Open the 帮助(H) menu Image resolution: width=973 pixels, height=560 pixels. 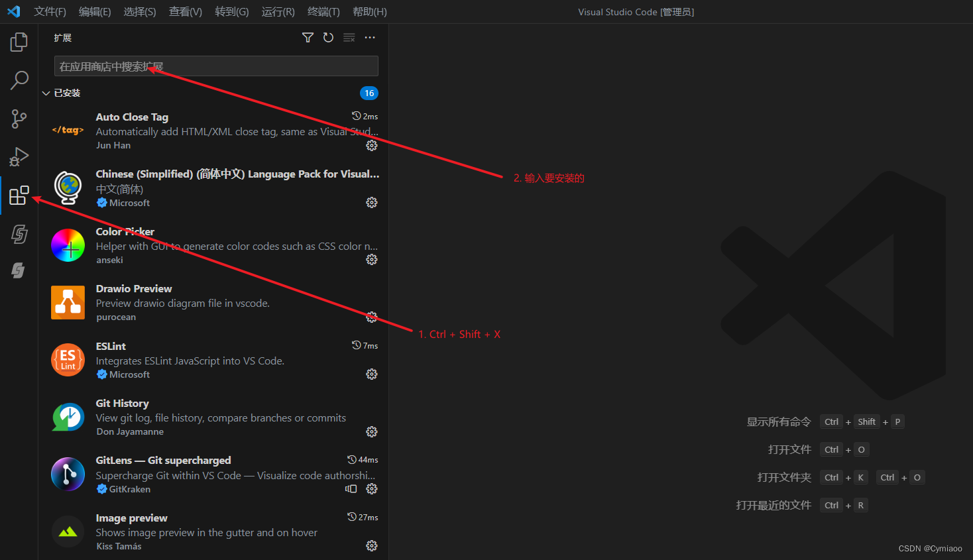tap(370, 12)
